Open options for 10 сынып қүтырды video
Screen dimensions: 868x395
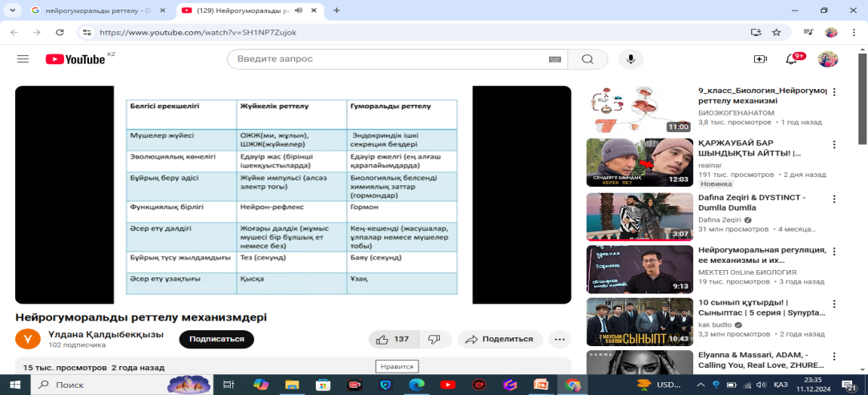(x=835, y=304)
